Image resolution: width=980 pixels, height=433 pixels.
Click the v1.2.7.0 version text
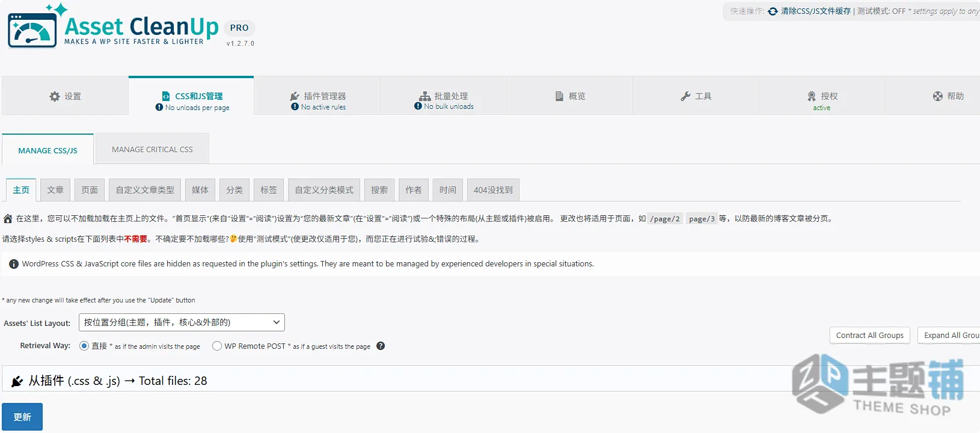[x=240, y=43]
